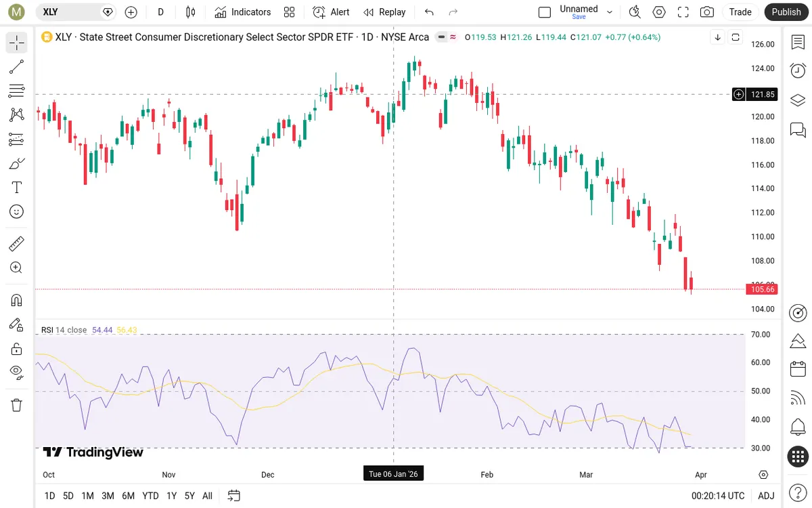Open the forecasting and measurement tools
The height and width of the screenshot is (508, 812).
coord(17,140)
